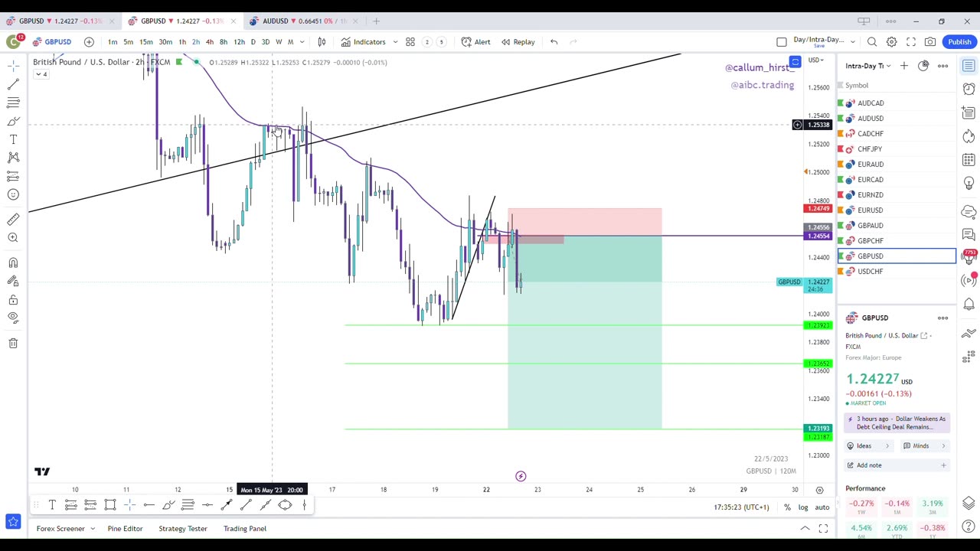
Task: Pick the ruler measure tool
Action: 13,220
